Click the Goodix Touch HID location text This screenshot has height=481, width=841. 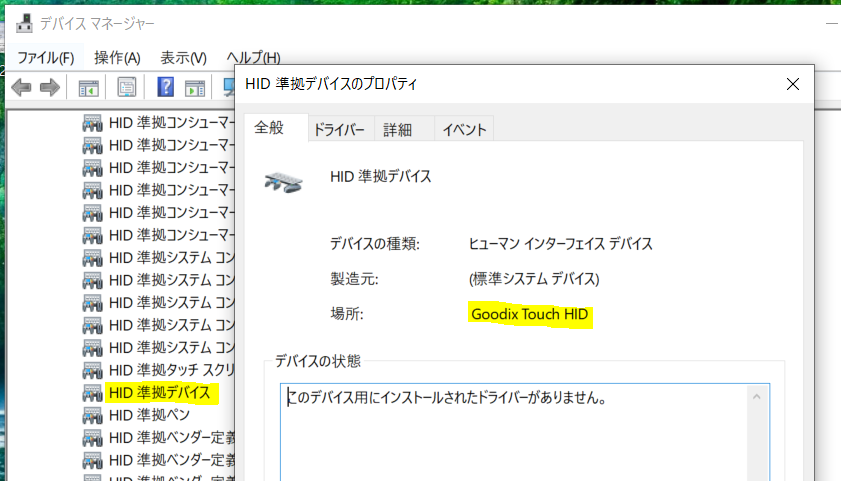click(530, 314)
